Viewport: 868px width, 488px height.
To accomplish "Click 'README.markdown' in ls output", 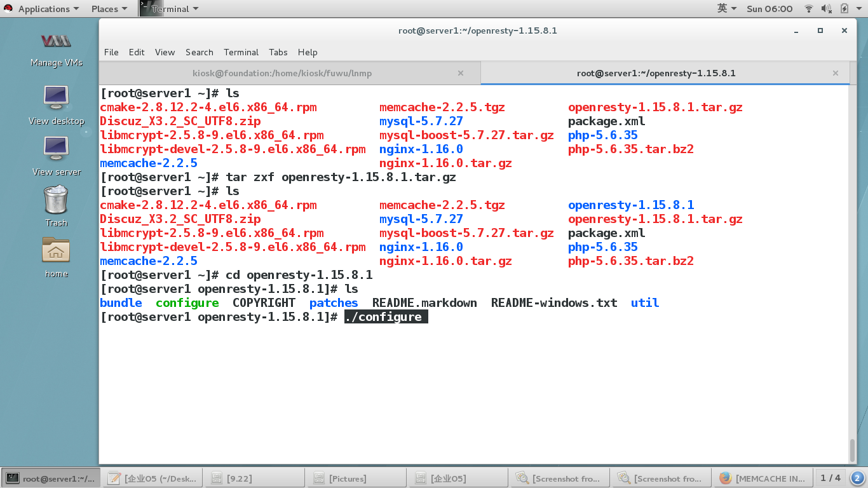I will tap(424, 303).
